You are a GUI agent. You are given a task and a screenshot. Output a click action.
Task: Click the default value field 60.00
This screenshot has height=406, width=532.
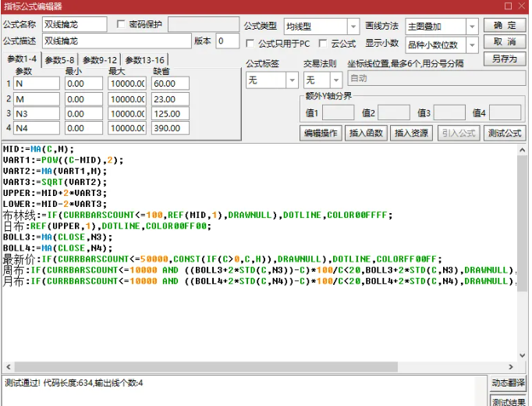tap(170, 84)
